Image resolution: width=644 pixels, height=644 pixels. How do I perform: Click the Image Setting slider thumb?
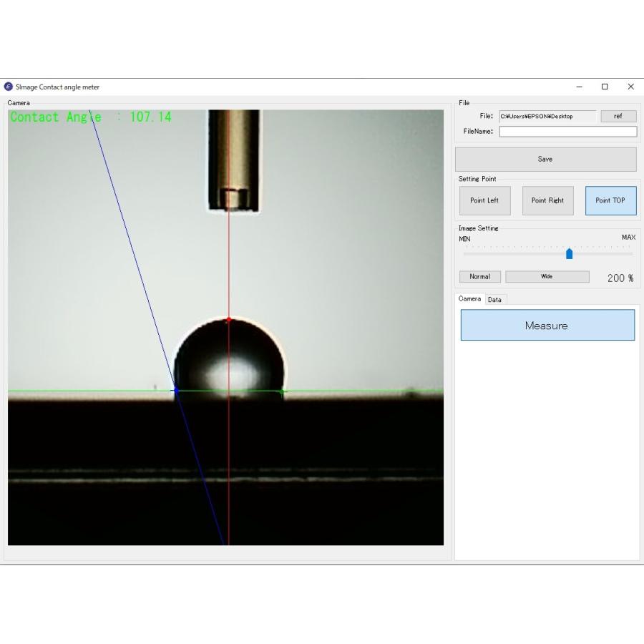(569, 253)
